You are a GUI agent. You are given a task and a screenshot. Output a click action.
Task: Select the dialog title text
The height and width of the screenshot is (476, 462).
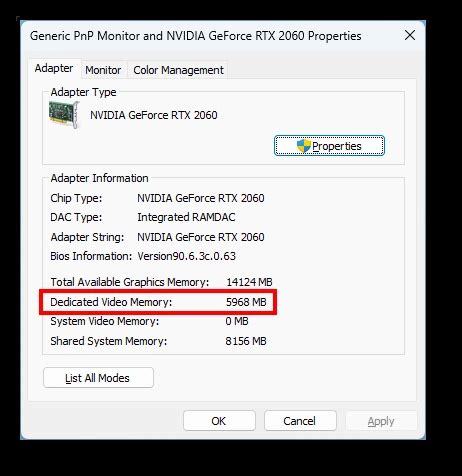[196, 36]
